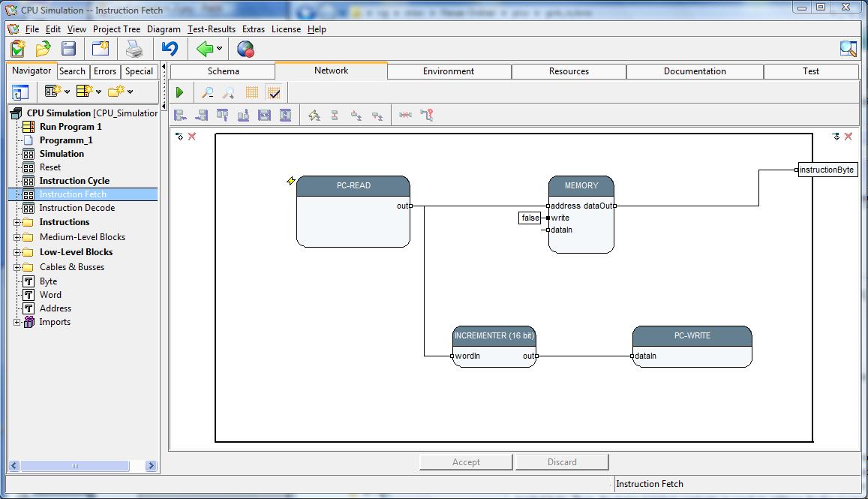Select Instruction Decode in the navigator tree
Image resolution: width=868 pixels, height=499 pixels.
click(x=77, y=208)
